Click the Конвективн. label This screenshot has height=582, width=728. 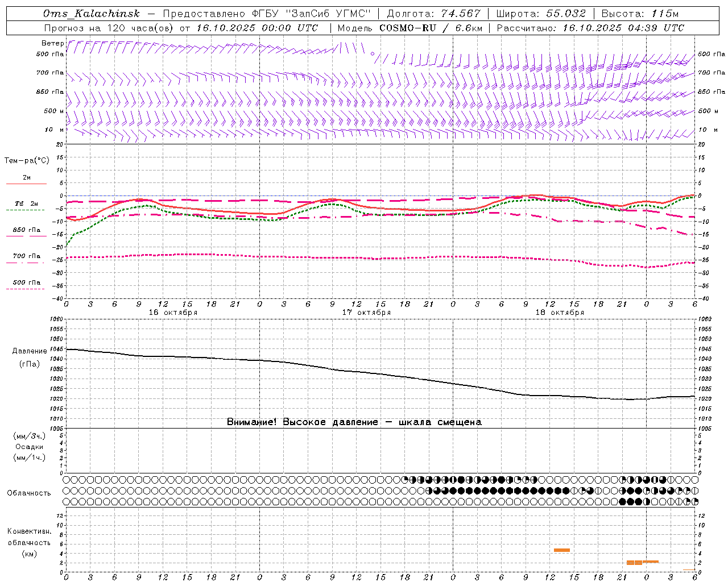point(29,531)
